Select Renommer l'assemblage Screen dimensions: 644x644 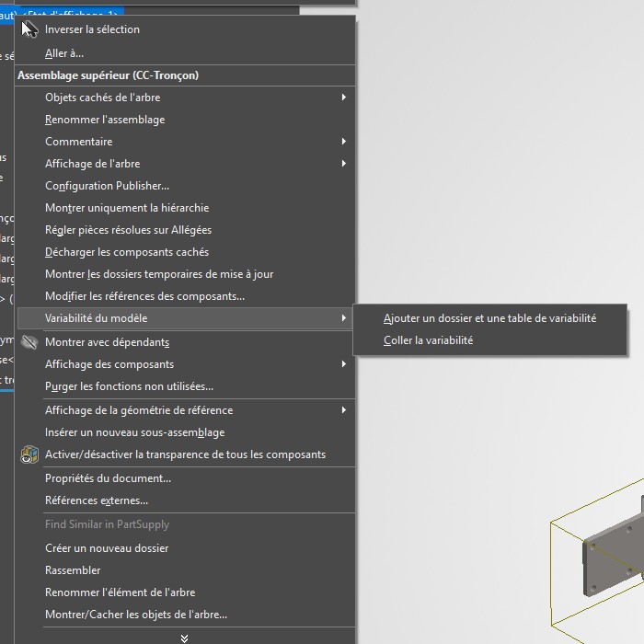105,120
